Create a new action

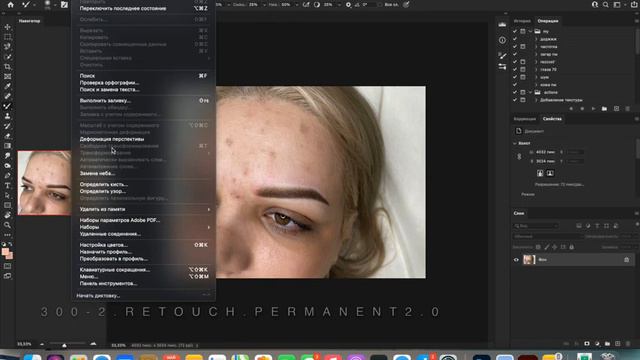(616, 109)
